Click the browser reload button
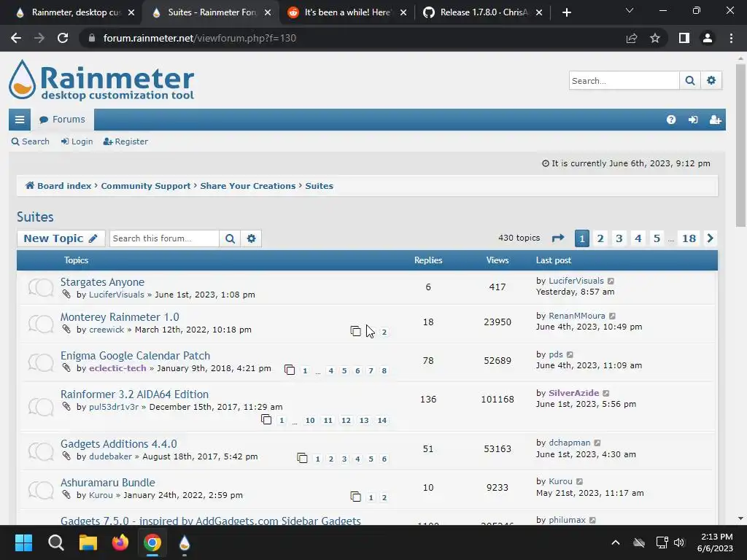Viewport: 747px width, 560px height. tap(63, 38)
